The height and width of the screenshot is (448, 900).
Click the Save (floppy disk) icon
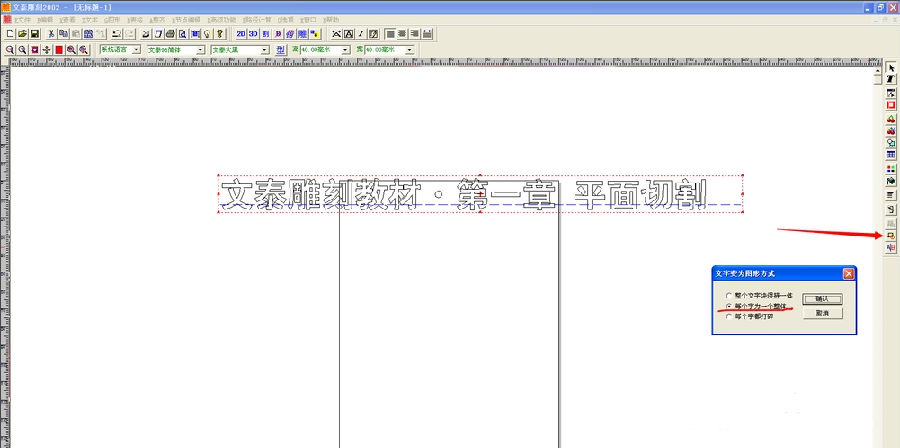pyautogui.click(x=34, y=34)
